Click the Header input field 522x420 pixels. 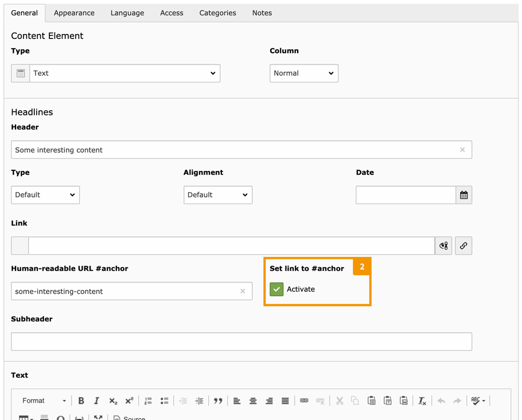[x=241, y=150]
